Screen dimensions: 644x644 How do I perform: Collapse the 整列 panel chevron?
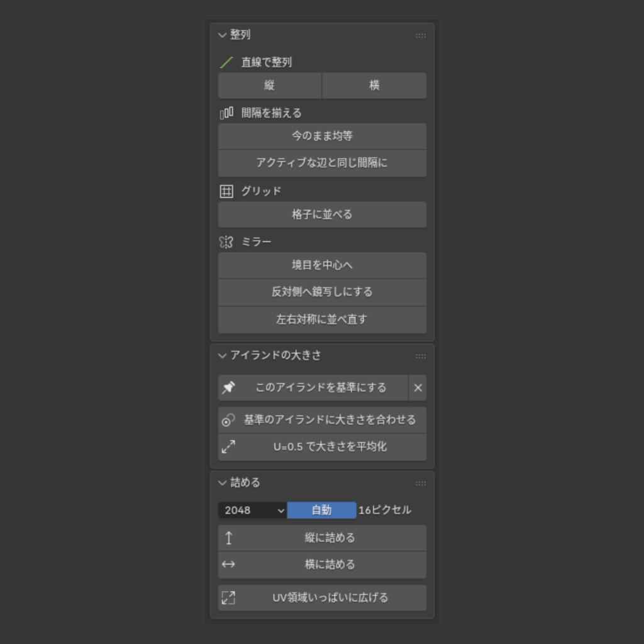(x=222, y=35)
